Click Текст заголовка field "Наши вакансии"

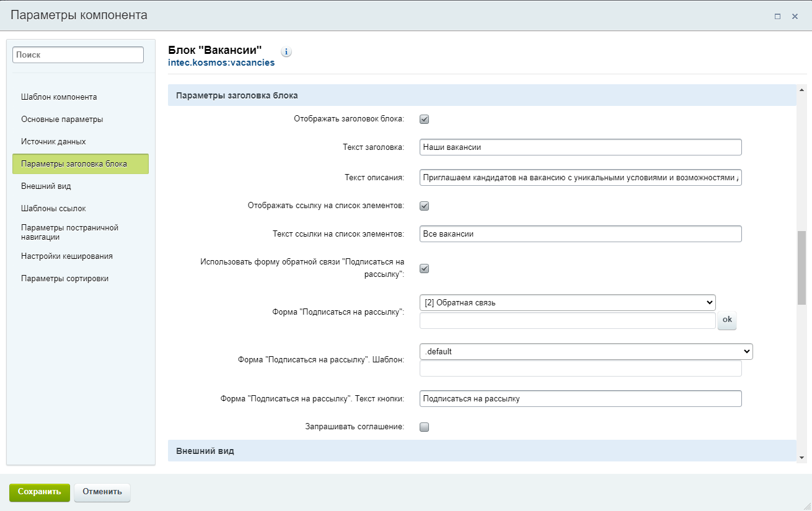coord(581,147)
